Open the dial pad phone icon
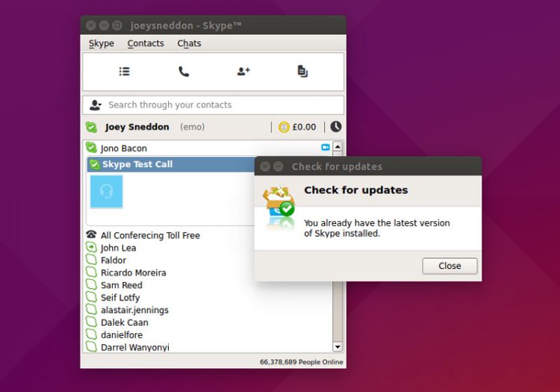 point(184,72)
